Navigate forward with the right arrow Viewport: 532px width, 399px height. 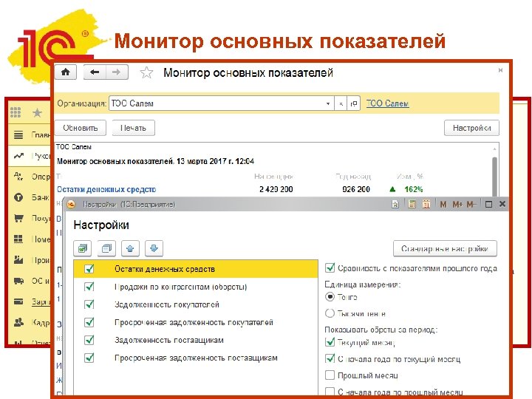tap(117, 72)
